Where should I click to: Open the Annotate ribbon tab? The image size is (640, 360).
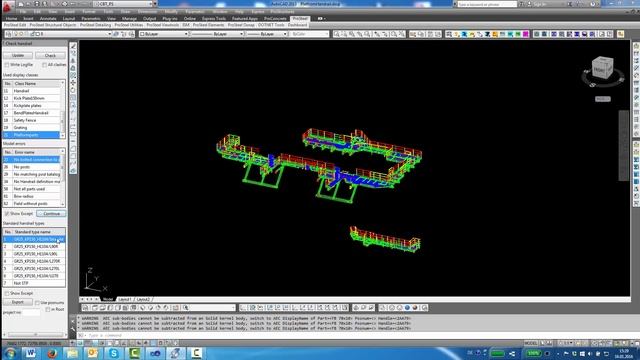(48, 18)
